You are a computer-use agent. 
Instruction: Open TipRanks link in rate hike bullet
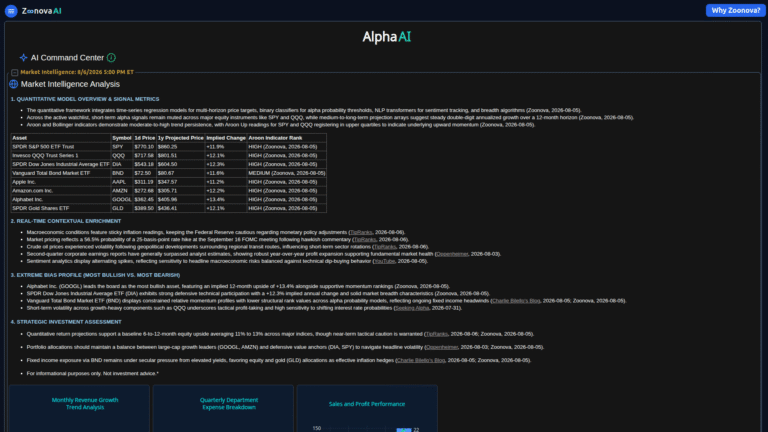365,240
